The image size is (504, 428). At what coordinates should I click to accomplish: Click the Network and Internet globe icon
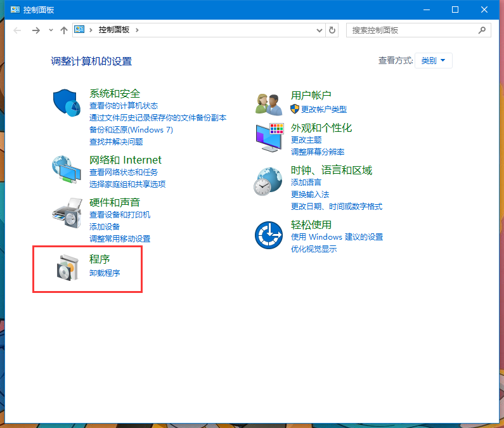click(66, 169)
